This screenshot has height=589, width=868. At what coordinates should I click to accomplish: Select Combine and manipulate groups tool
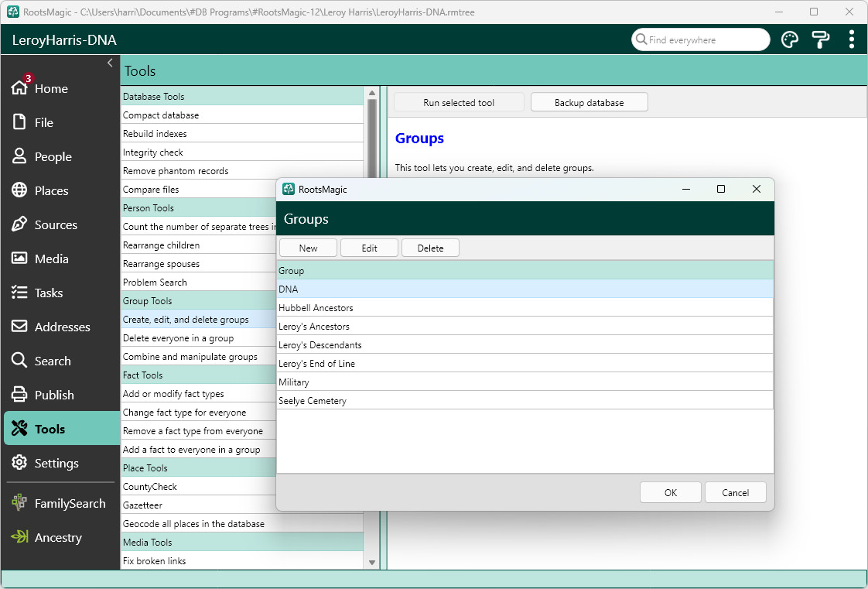(199, 357)
